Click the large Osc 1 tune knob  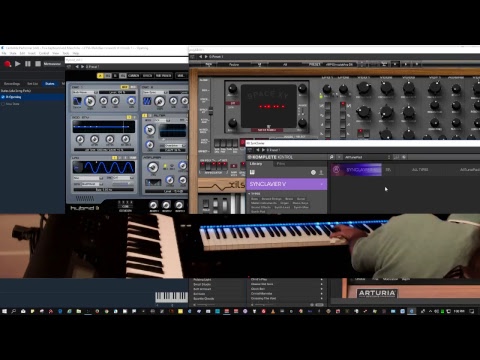click(90, 101)
